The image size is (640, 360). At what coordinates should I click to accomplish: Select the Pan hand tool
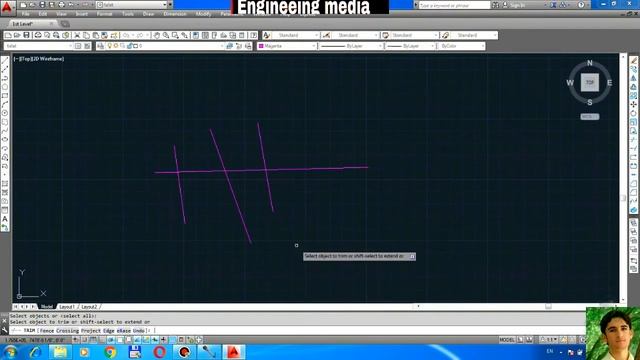(157, 36)
